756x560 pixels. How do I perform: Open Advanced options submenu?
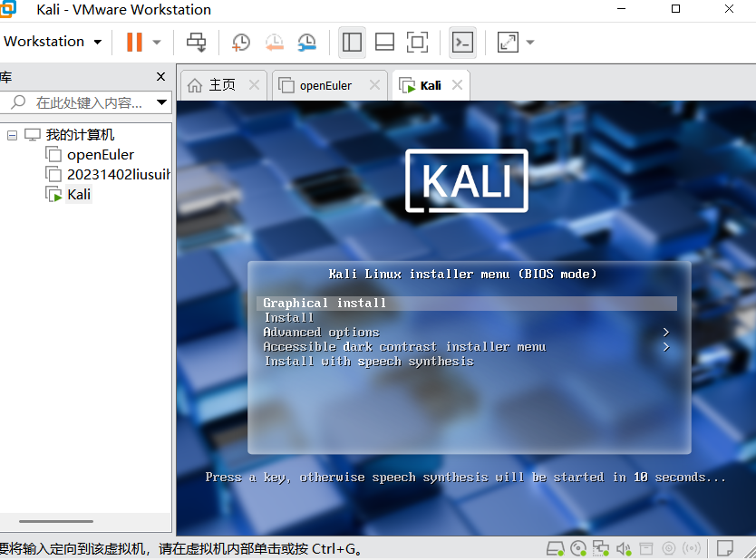tap(467, 333)
